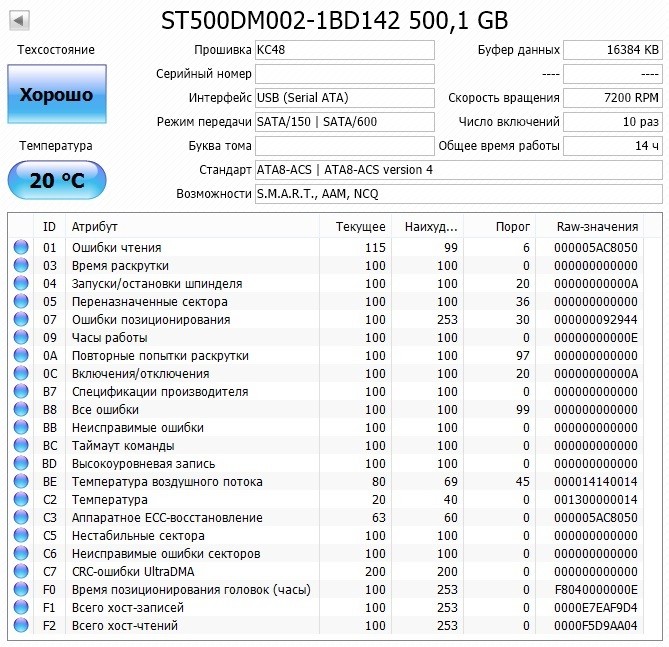Click the status icon of row B7 Спецификации производителя
The height and width of the screenshot is (647, 669).
pos(21,391)
